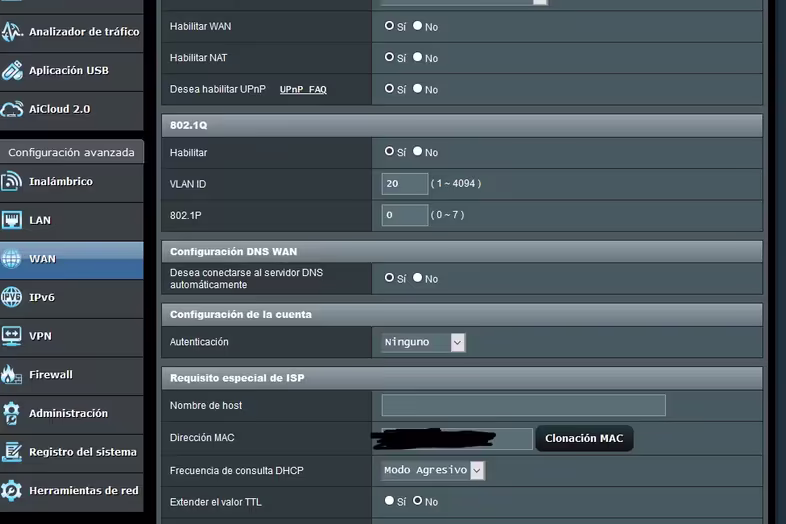Open AiCloud 2.0 menu label

60,109
